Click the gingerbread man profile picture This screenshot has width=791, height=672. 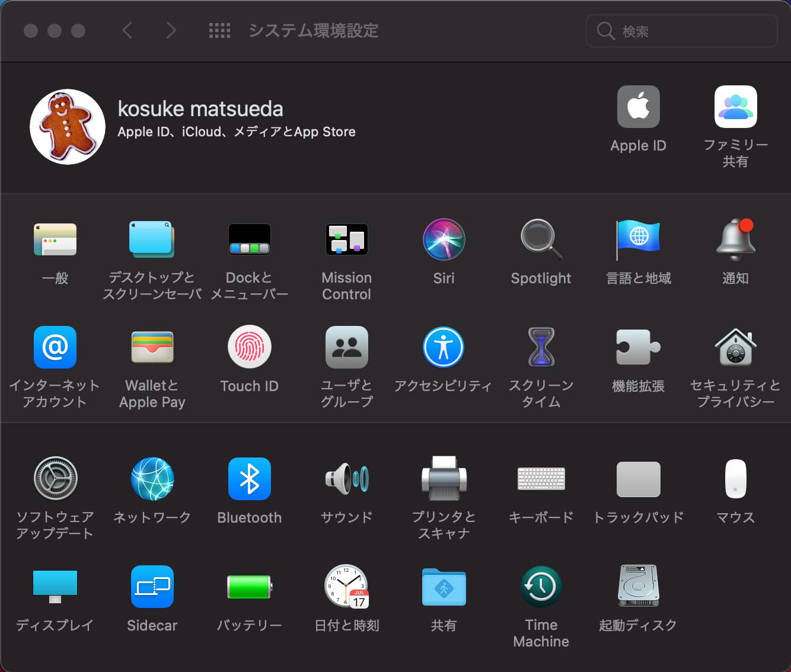click(x=68, y=127)
